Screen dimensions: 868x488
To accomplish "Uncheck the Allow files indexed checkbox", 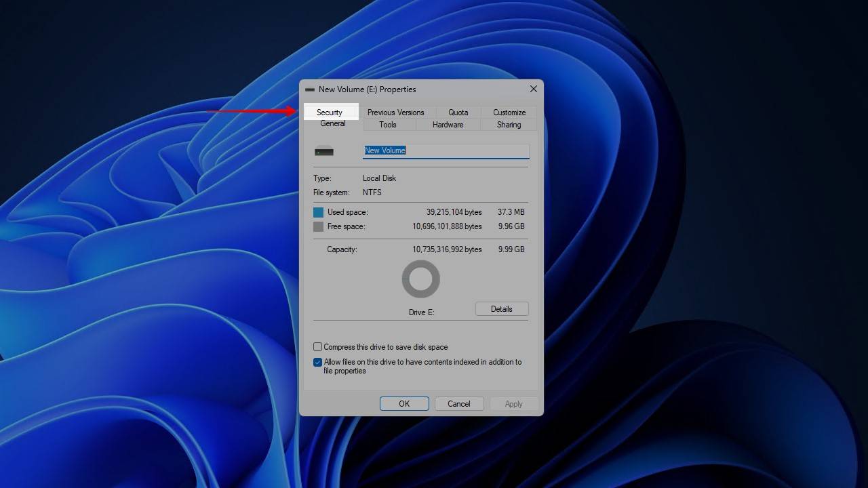I will coord(317,363).
